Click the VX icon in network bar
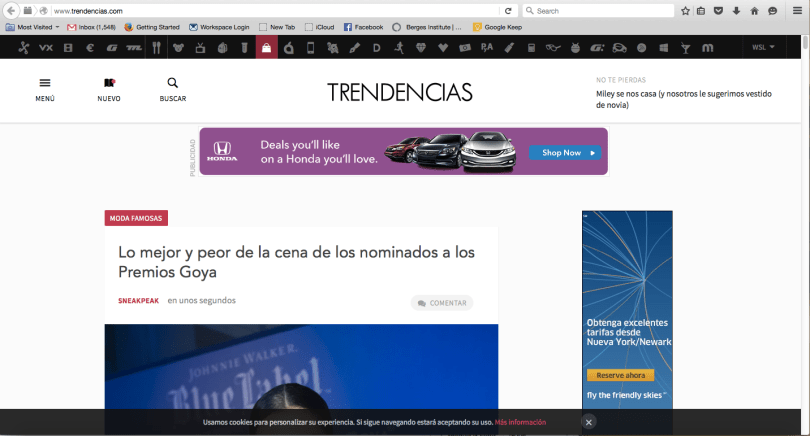810x436 pixels. pyautogui.click(x=46, y=48)
